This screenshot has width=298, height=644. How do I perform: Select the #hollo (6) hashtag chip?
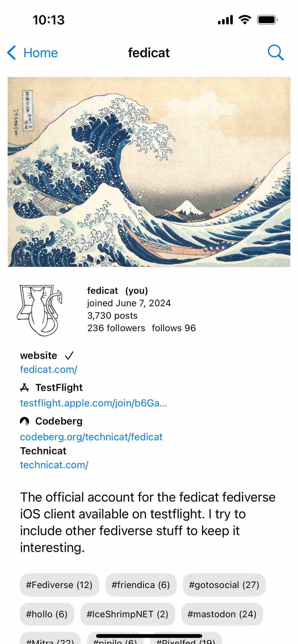click(x=47, y=614)
